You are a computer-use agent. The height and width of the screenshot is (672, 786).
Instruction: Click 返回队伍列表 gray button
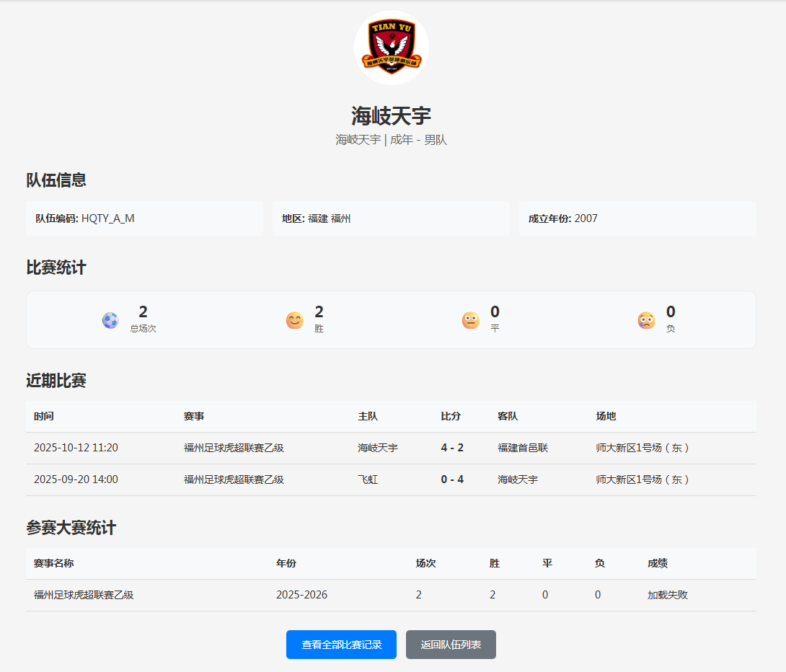point(451,645)
